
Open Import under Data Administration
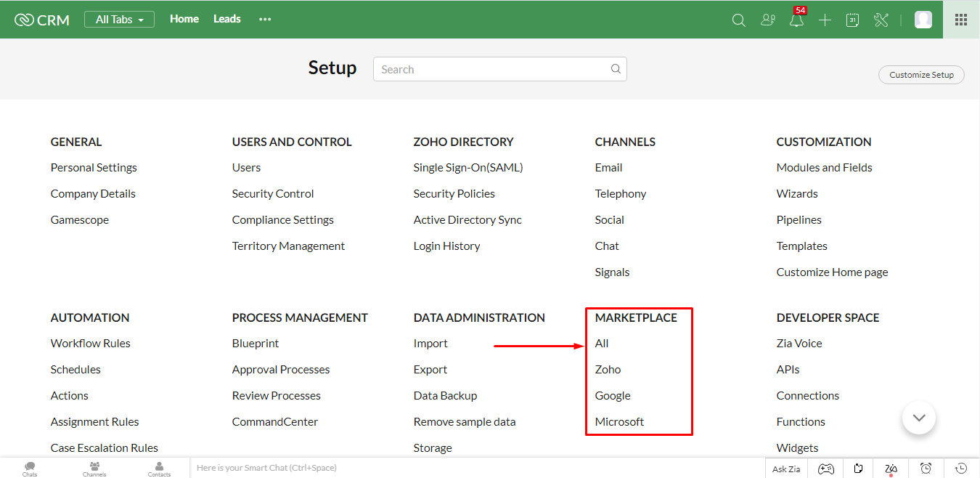[430, 344]
